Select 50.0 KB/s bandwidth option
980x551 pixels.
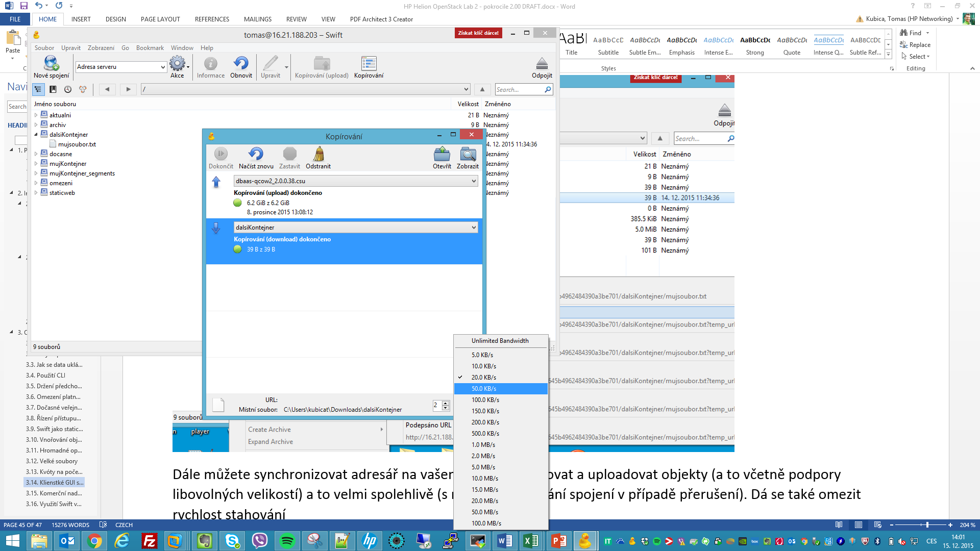[501, 389]
